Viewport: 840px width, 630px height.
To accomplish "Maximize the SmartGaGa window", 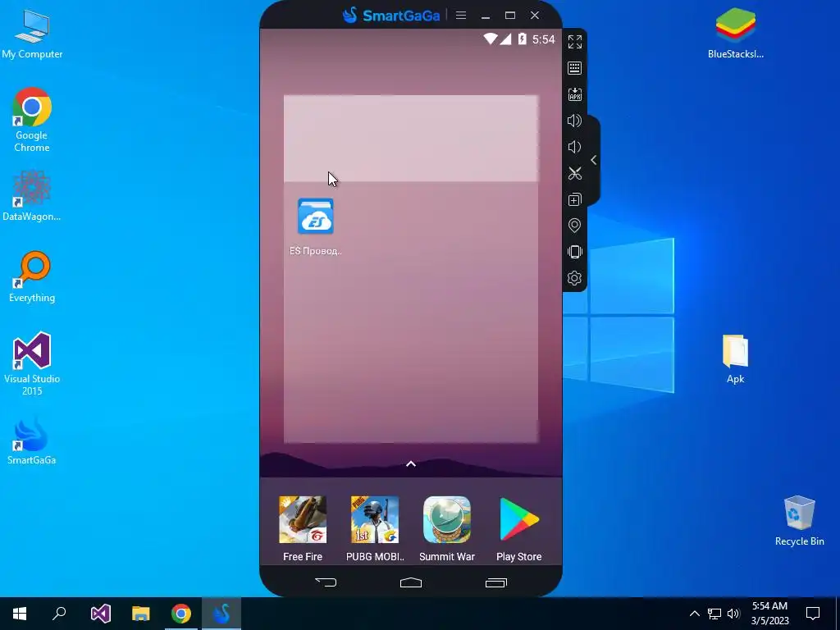I will tap(510, 16).
